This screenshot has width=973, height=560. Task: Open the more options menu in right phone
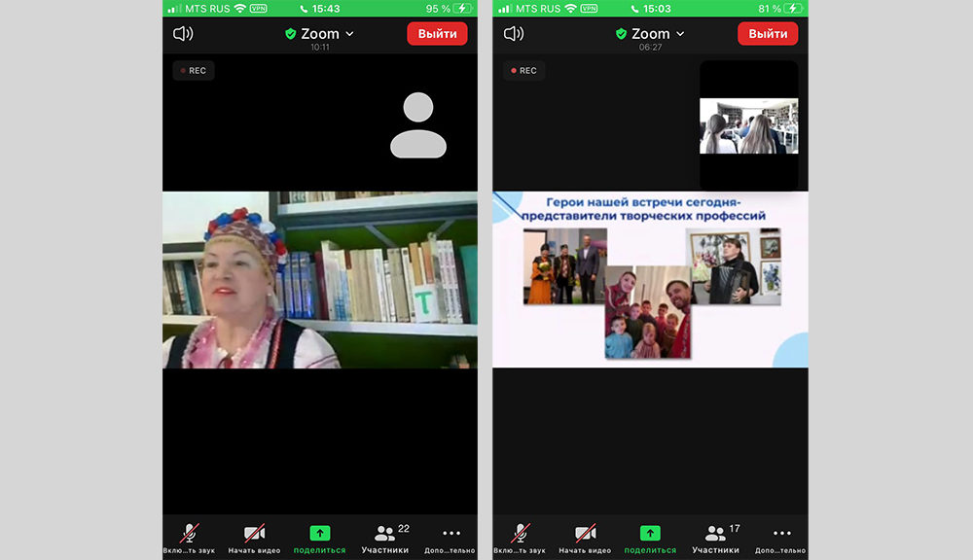(x=781, y=537)
